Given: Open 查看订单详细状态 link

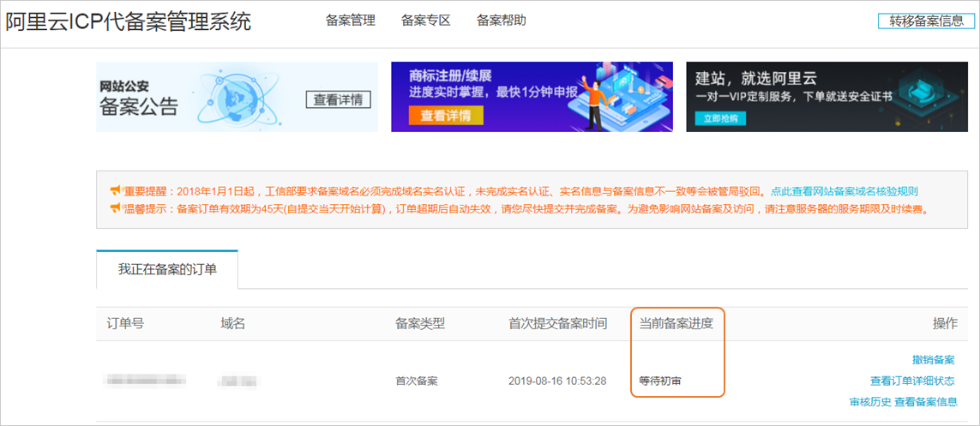Looking at the screenshot, I should (912, 381).
